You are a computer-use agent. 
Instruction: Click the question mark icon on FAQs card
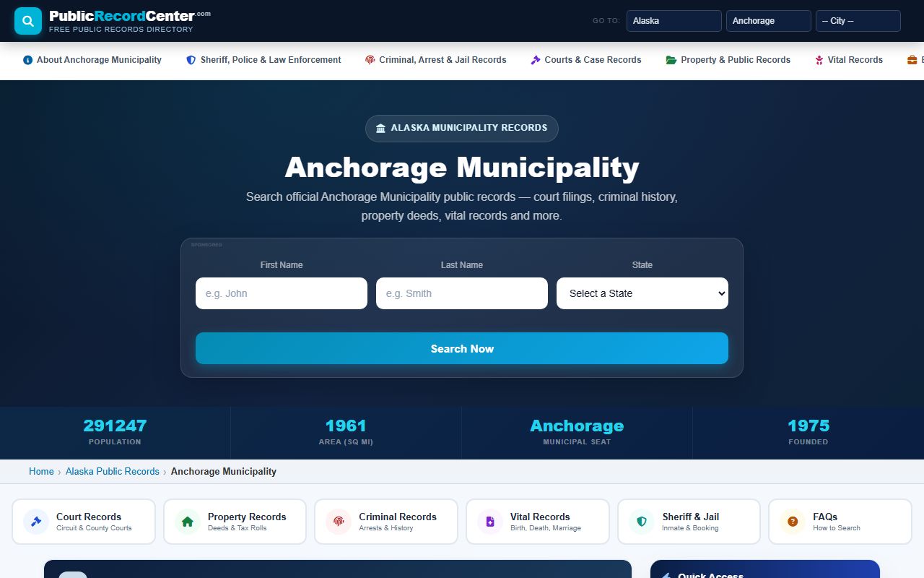793,522
